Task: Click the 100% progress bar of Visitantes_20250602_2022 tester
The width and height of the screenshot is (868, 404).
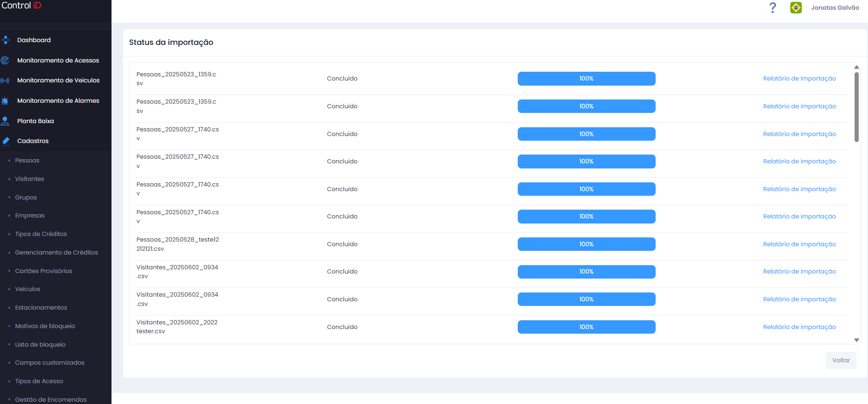Action: pyautogui.click(x=586, y=327)
